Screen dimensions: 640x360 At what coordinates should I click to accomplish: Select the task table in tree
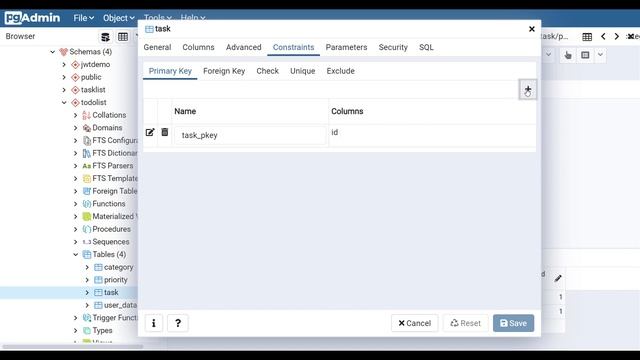[111, 293]
